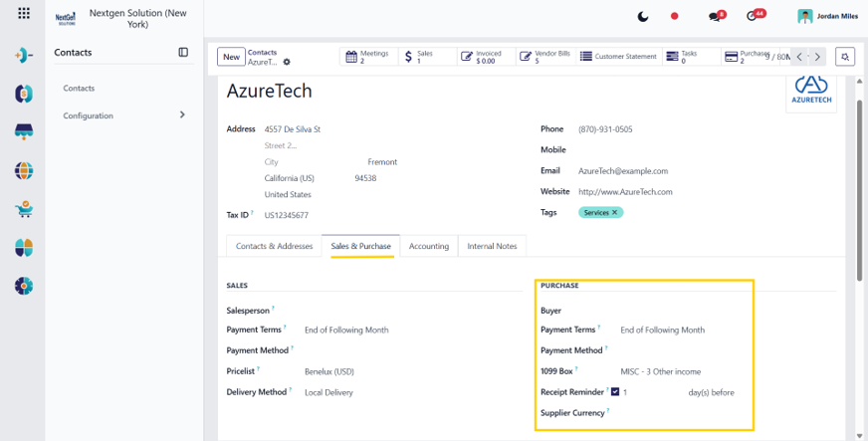Click the New button

click(x=231, y=57)
